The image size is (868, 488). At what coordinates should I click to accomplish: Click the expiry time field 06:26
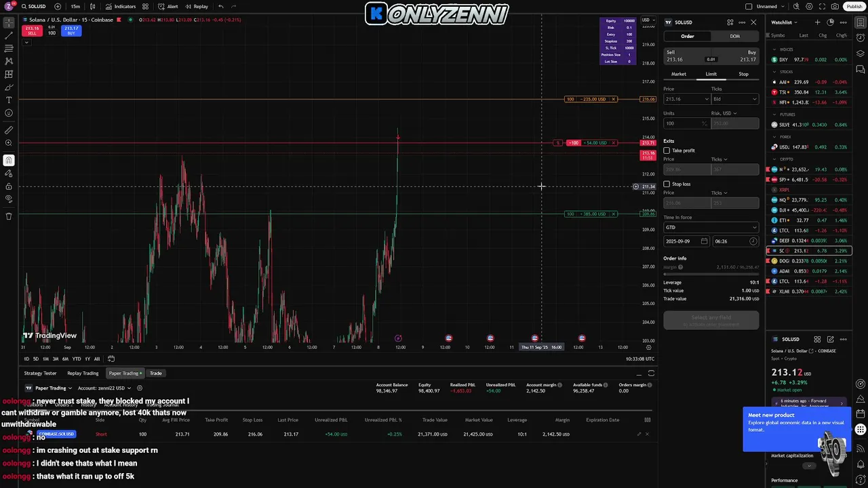coord(735,241)
